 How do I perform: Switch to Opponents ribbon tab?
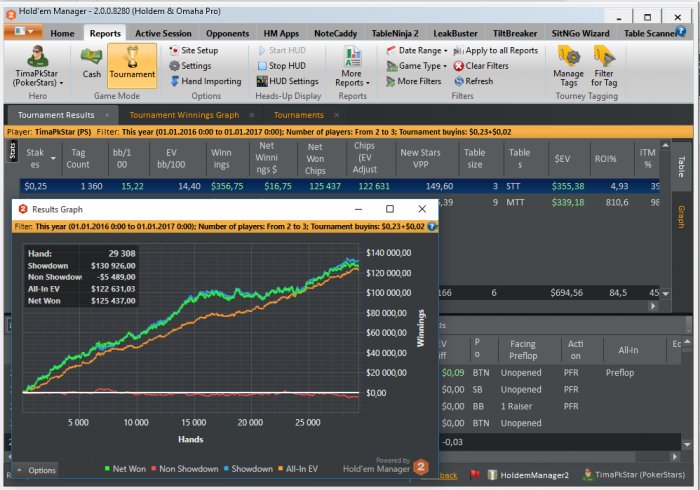point(227,33)
